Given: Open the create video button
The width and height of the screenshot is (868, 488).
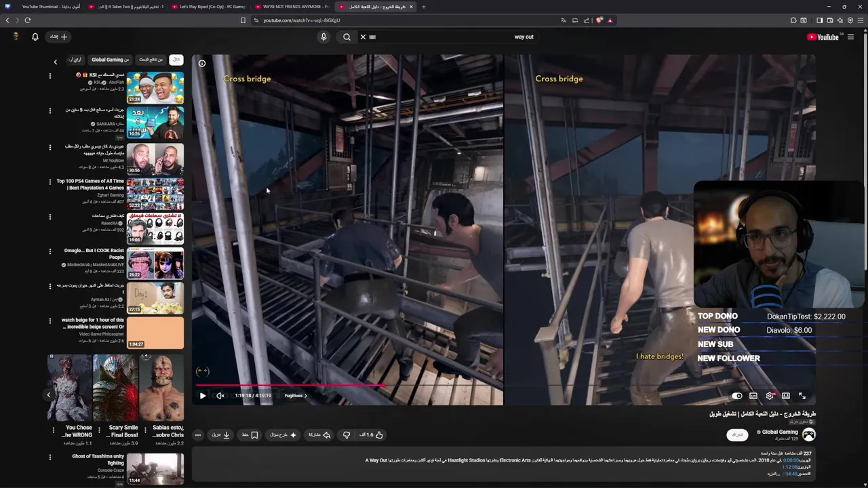Looking at the screenshot, I should (58, 37).
